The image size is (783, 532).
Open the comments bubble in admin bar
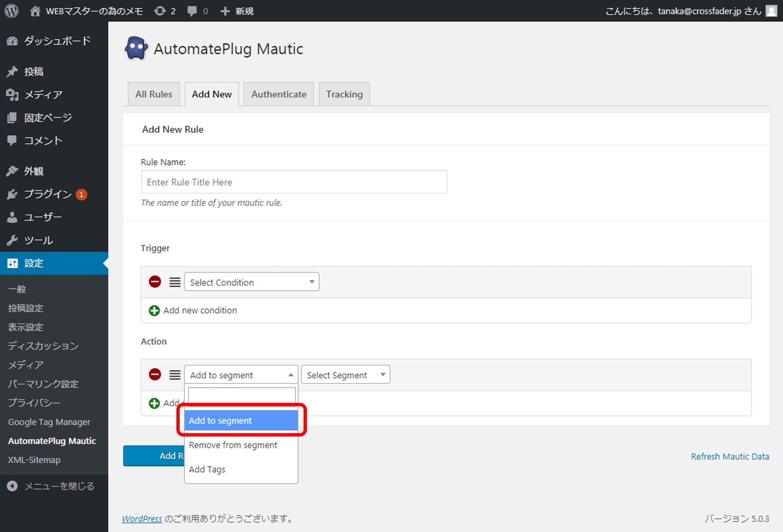[x=197, y=11]
